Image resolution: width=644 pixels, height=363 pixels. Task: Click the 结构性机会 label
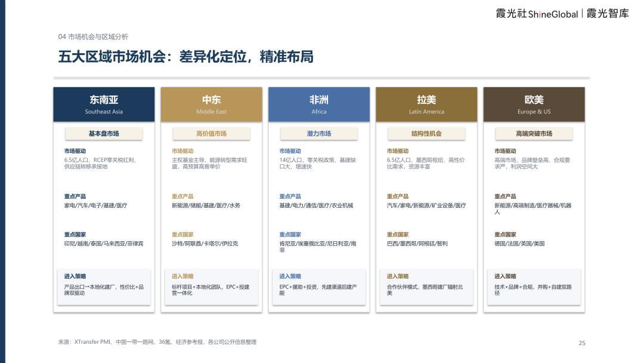tap(426, 134)
